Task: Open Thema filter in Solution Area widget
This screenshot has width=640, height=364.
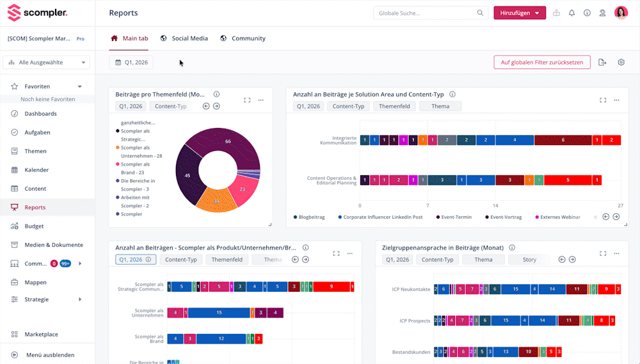Action: pyautogui.click(x=440, y=106)
